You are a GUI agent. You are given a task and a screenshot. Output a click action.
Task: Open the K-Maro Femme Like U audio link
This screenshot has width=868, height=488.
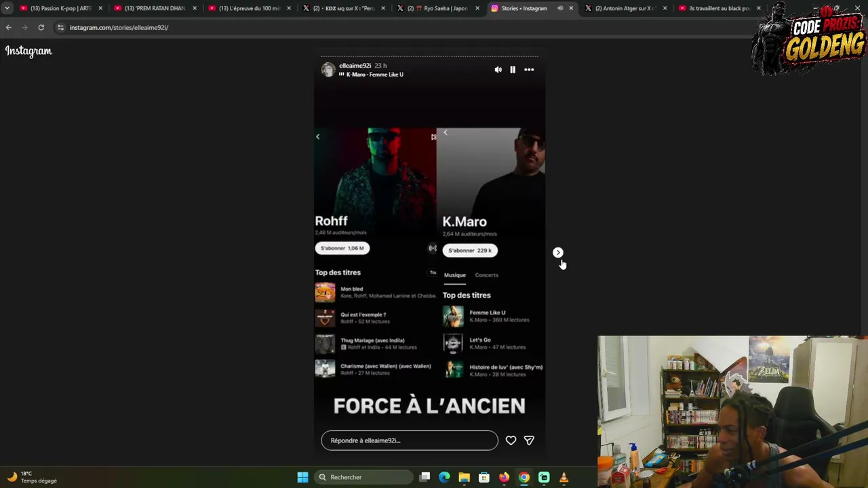click(374, 75)
